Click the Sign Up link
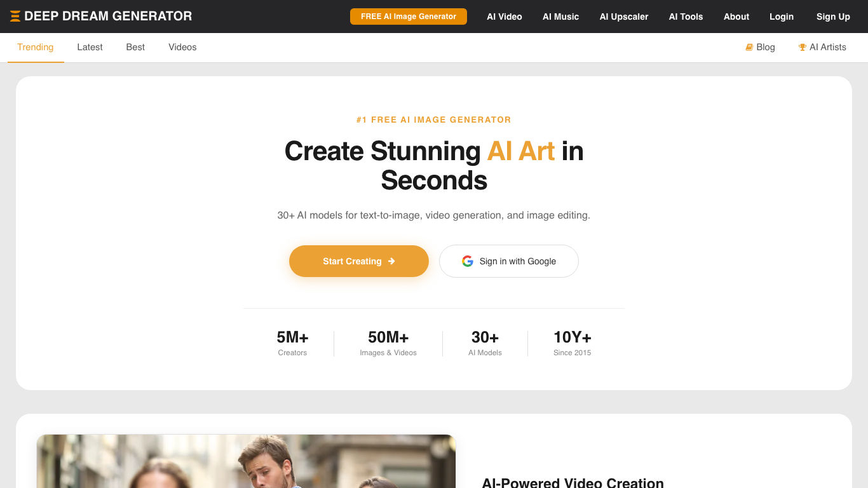Image resolution: width=868 pixels, height=488 pixels. coord(833,17)
